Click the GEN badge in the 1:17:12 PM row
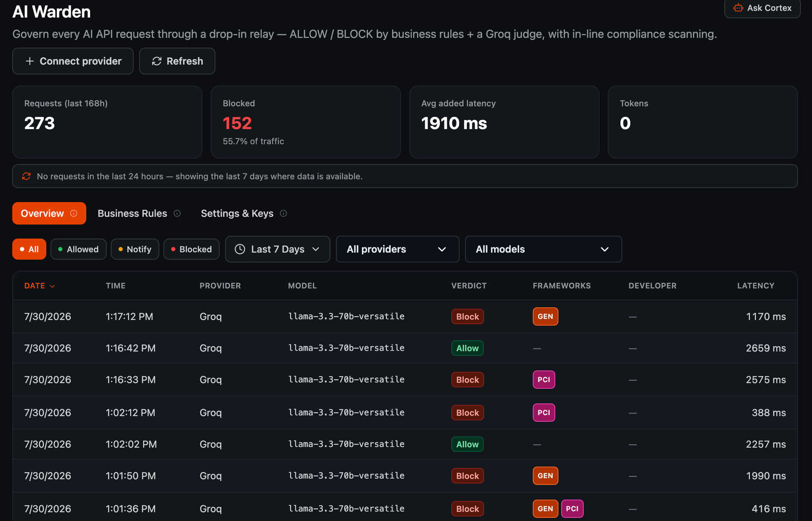Viewport: 812px width, 521px height. click(x=545, y=316)
